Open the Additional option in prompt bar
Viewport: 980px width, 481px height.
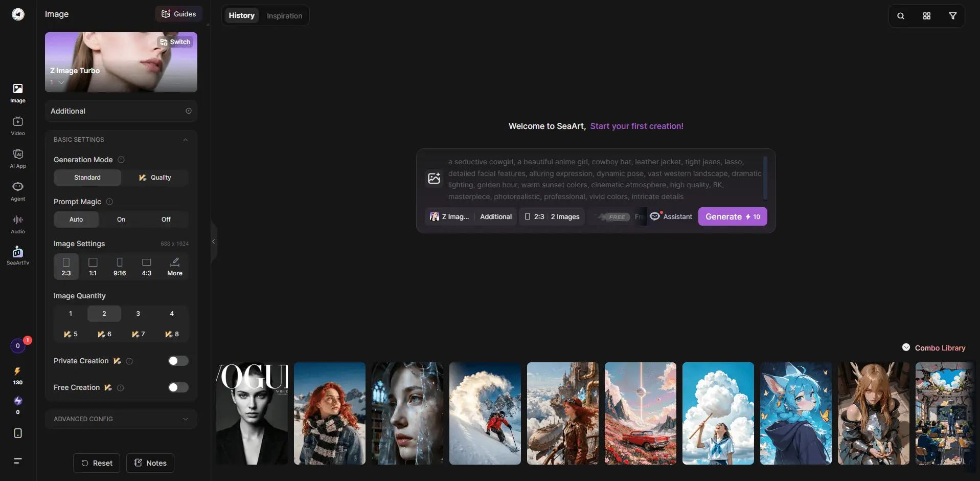click(x=496, y=216)
